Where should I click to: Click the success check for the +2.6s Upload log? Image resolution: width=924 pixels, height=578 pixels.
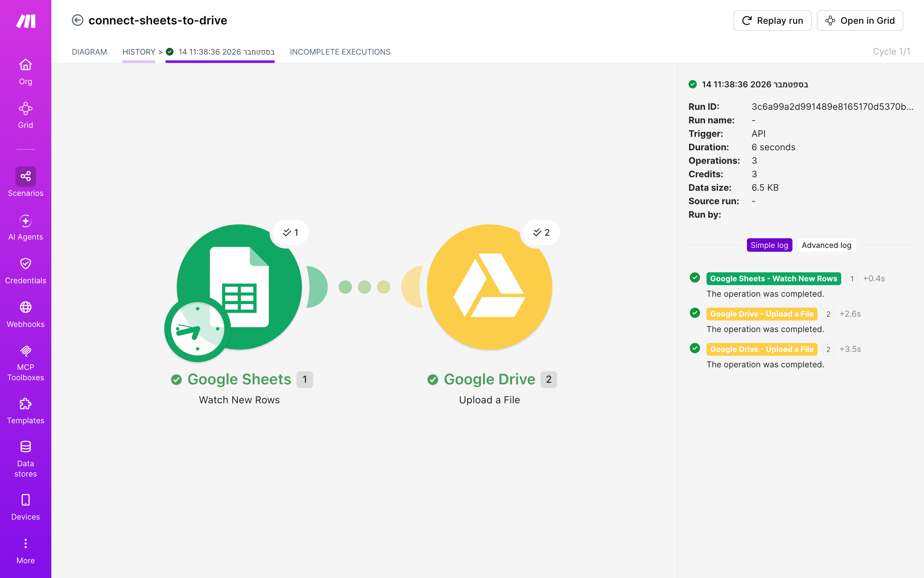pos(695,313)
